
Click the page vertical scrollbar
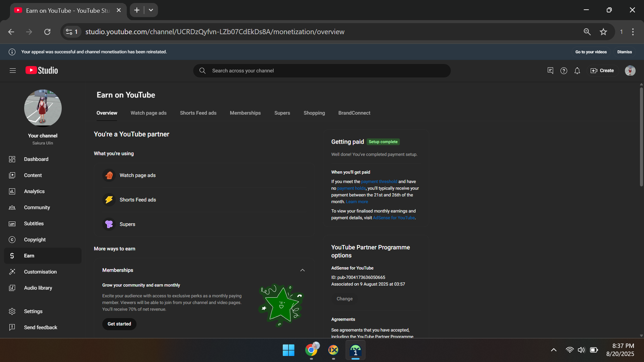[641, 137]
